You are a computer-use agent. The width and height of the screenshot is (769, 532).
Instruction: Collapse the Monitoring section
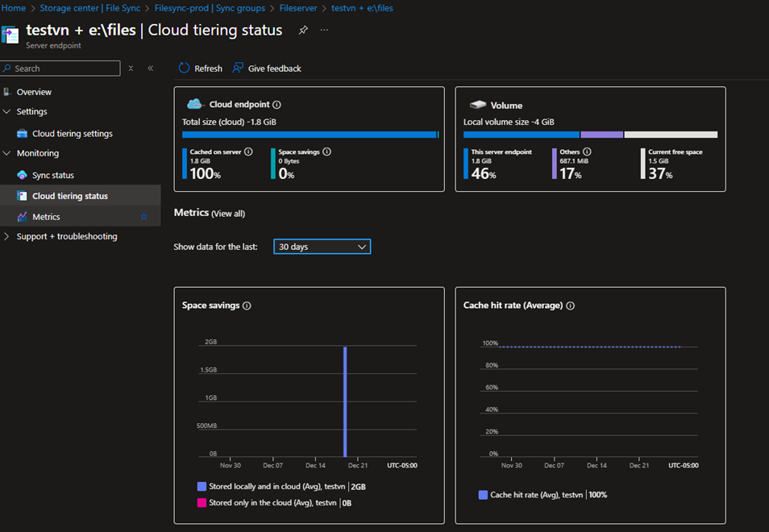[x=7, y=153]
